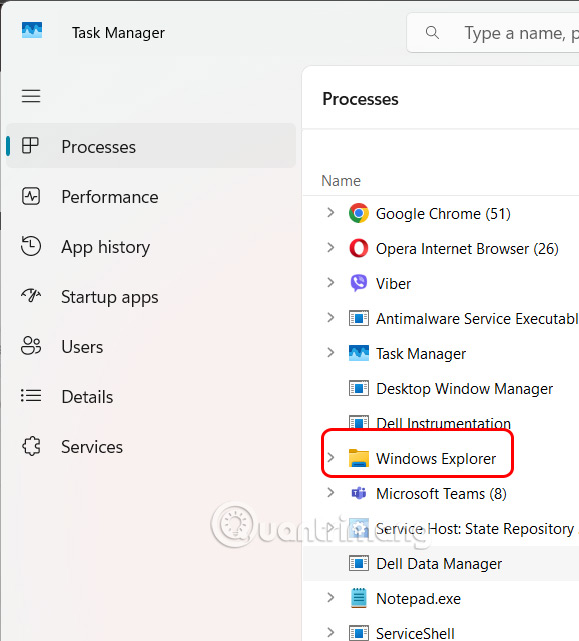
Task: Open the Startup apps tab
Action: click(150, 296)
